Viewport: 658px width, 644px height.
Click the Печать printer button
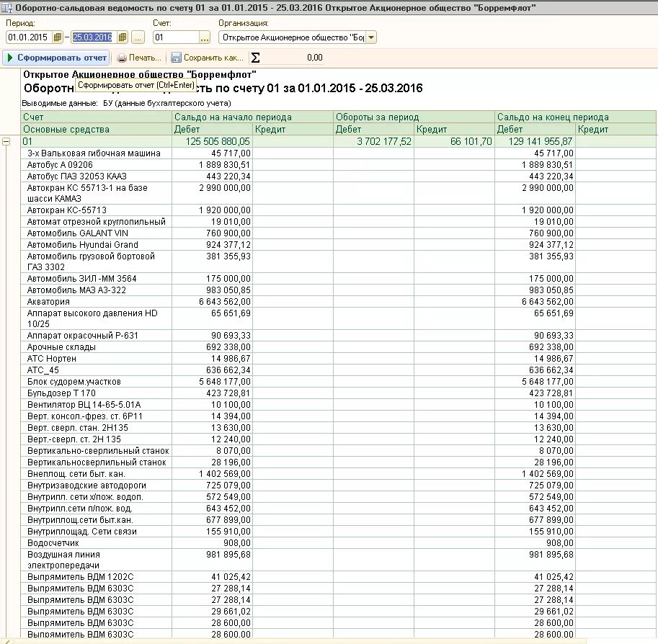(x=139, y=58)
